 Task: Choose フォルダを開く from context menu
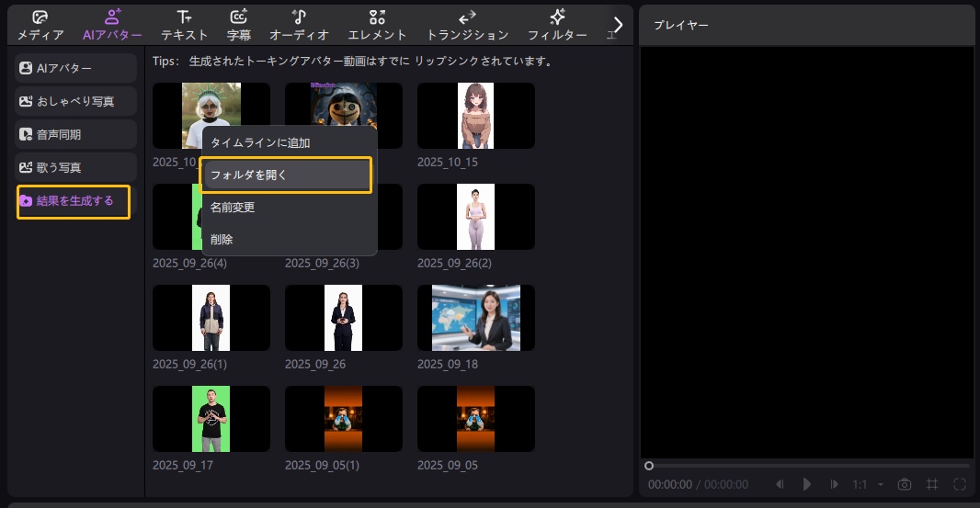[x=286, y=175]
